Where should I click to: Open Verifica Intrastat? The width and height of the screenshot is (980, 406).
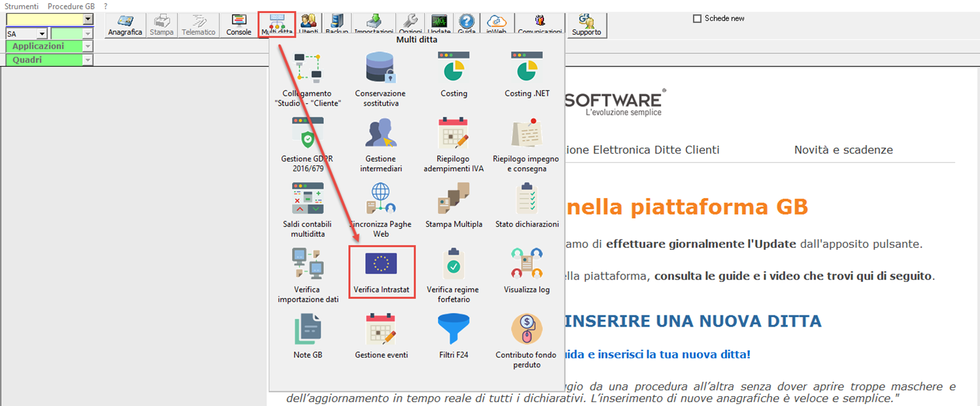pyautogui.click(x=382, y=272)
